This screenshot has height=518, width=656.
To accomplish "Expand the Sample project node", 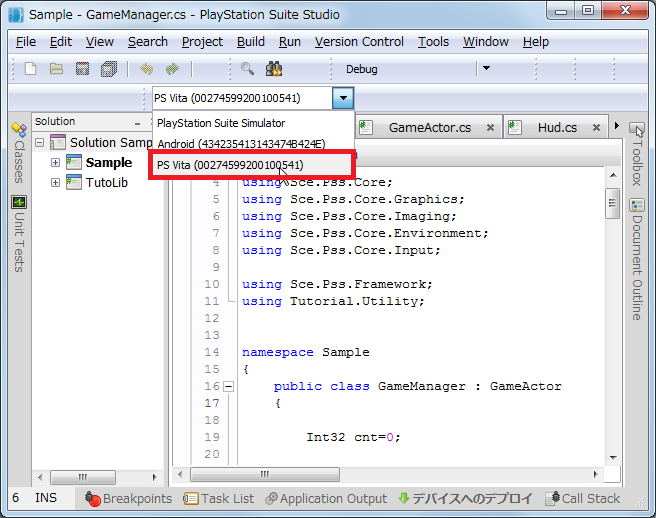I will (56, 163).
